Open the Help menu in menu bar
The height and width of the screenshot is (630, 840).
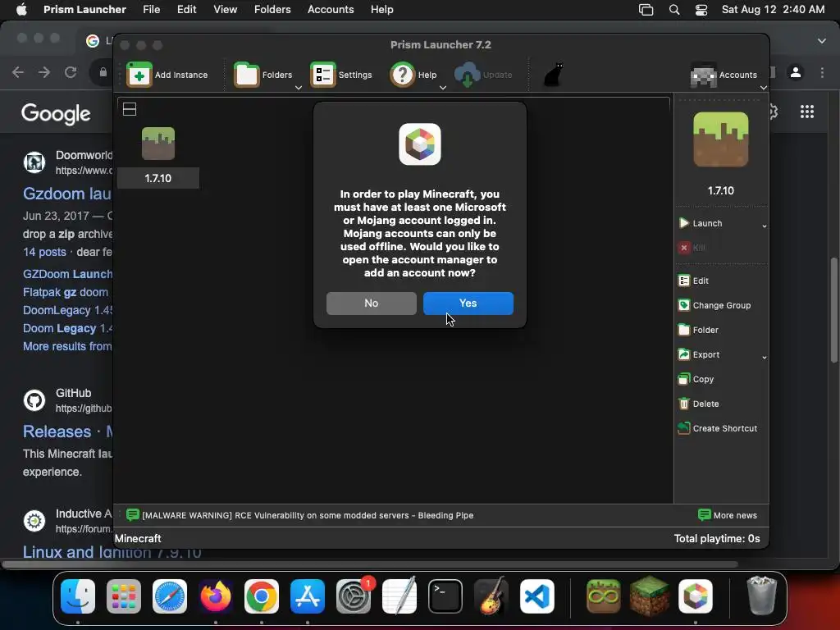click(382, 10)
